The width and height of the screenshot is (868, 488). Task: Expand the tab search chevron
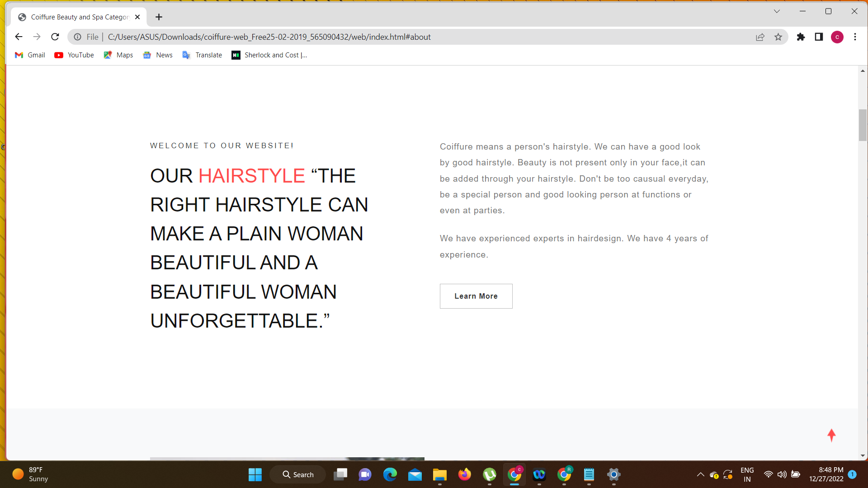click(777, 11)
